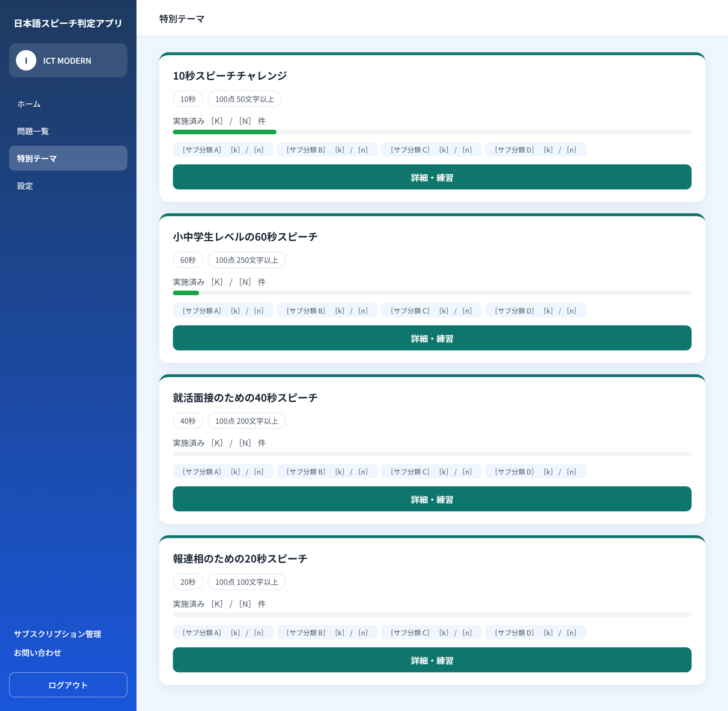Click サブ分類 A chip in 10秒スピーチチャレンジ

click(x=223, y=150)
